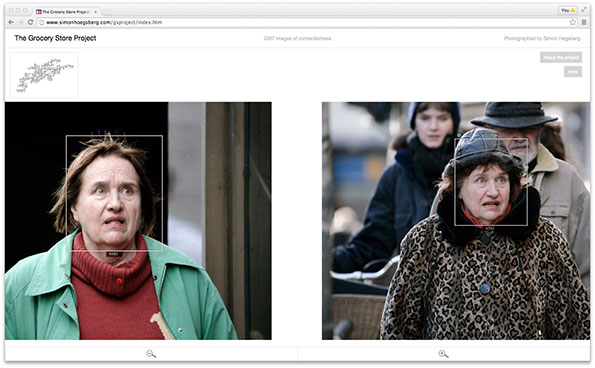Click the small label below left face box
Viewport: 595px width, 368px height.
coord(114,254)
